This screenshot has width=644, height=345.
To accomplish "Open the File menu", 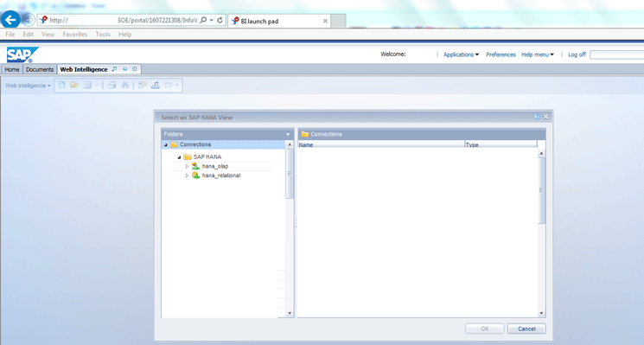I will coord(10,34).
